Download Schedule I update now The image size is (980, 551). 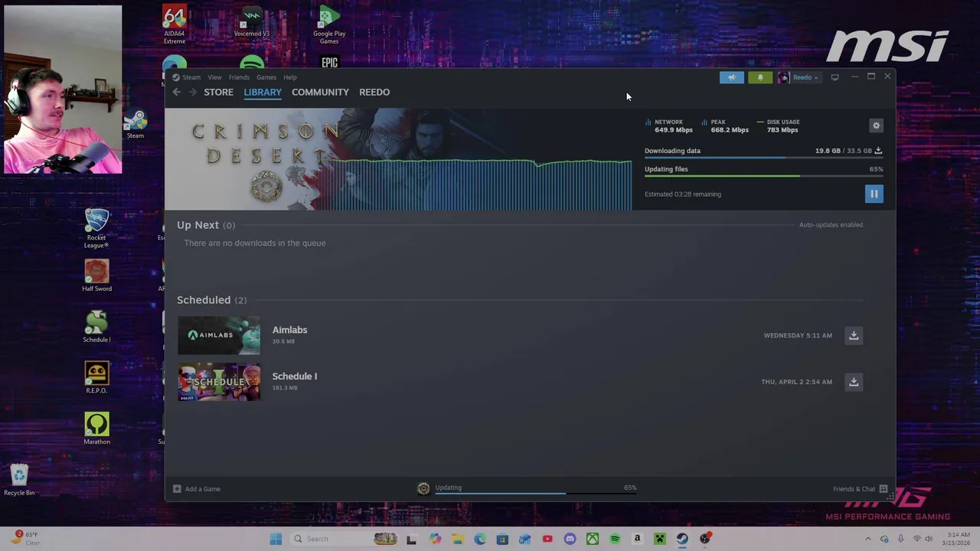click(x=854, y=382)
